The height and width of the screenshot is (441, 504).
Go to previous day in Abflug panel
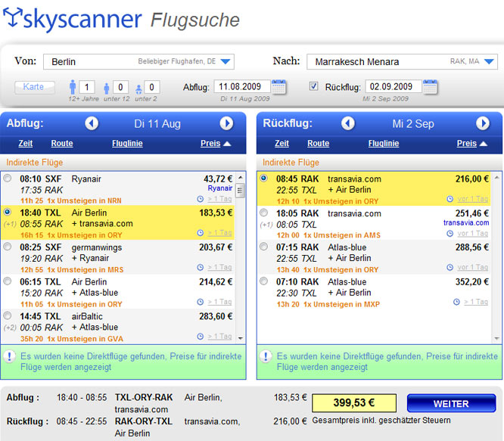(x=92, y=123)
